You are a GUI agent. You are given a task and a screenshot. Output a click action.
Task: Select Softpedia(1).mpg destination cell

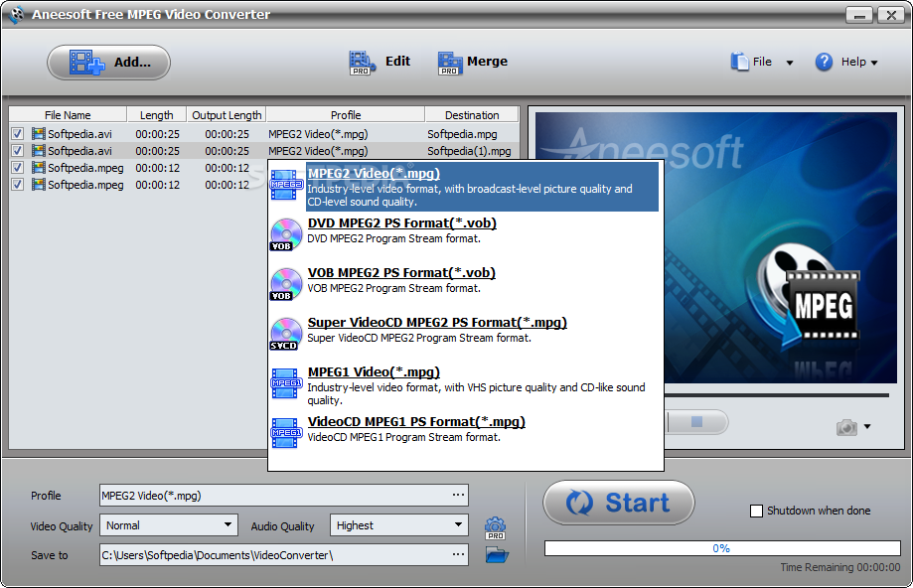pyautogui.click(x=469, y=151)
